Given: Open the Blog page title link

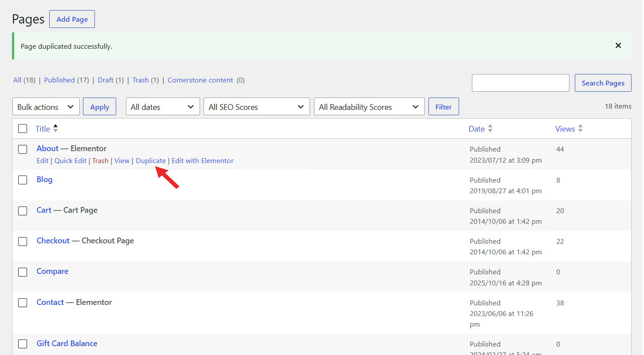Looking at the screenshot, I should coord(44,179).
